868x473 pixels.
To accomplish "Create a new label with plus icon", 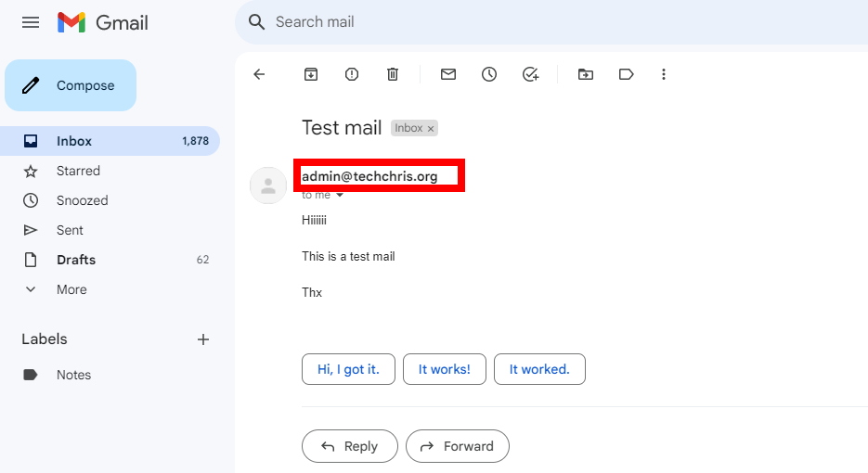I will (203, 339).
